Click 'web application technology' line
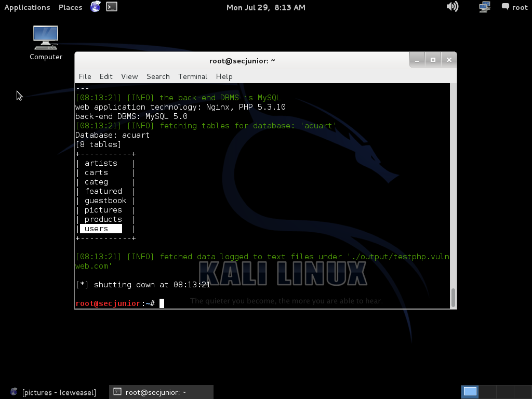Viewport: 532px width, 399px height. (180, 107)
